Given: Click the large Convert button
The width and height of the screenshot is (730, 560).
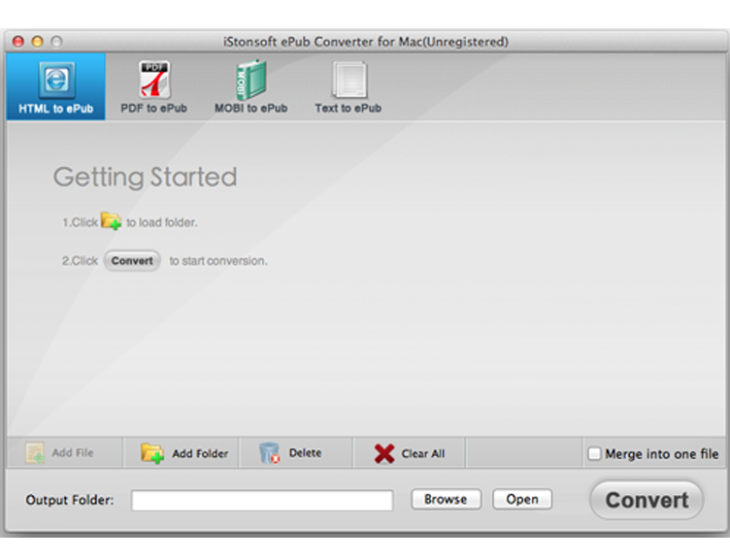Looking at the screenshot, I should [647, 501].
